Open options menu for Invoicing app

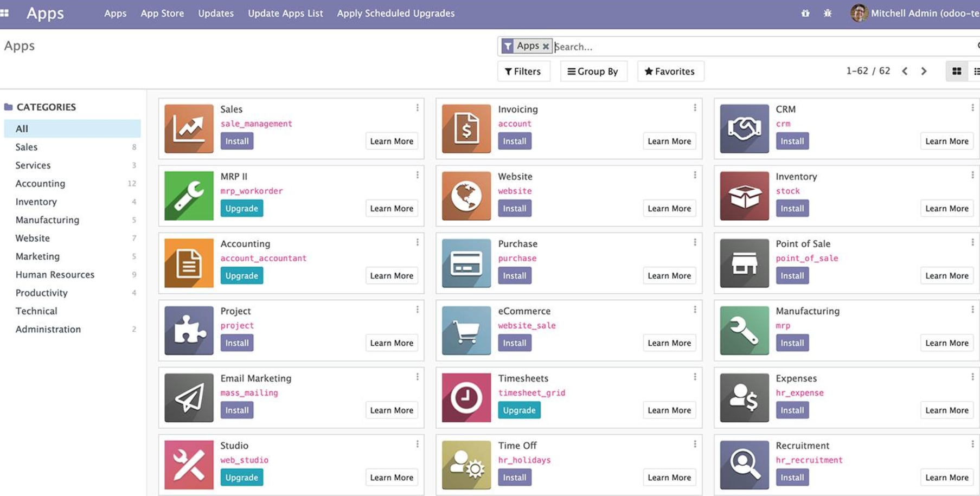click(x=695, y=108)
